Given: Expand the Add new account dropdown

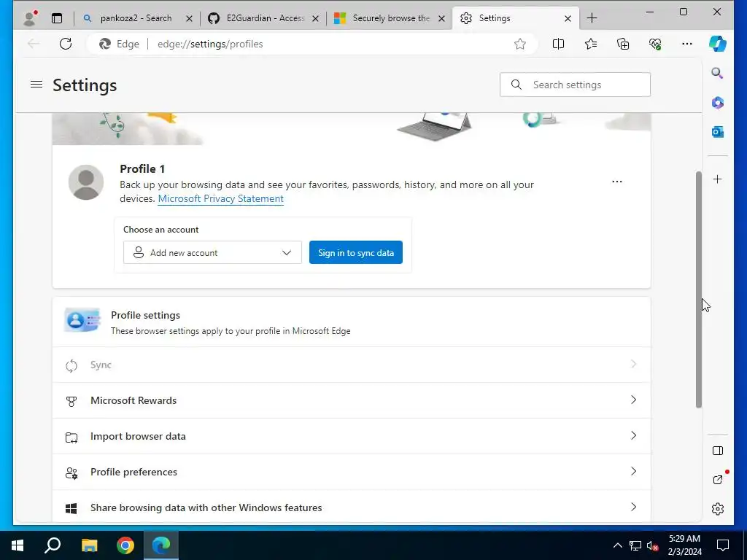Looking at the screenshot, I should click(x=212, y=252).
